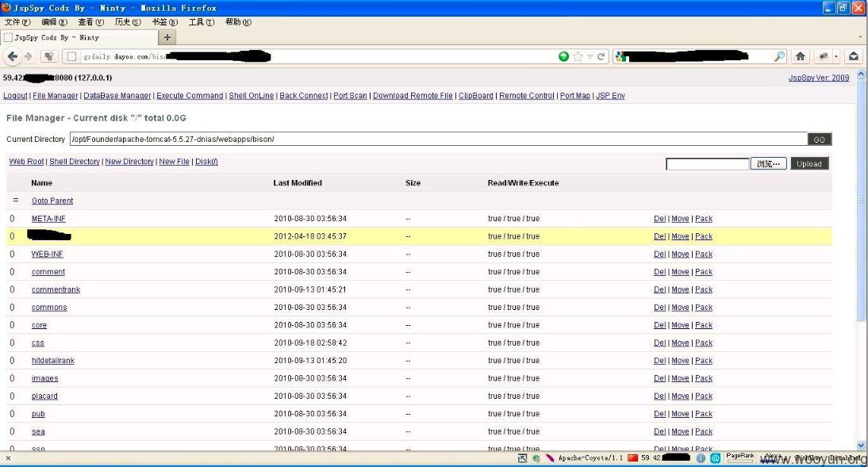This screenshot has height=467, width=868.
Task: Go back using the browser back arrow
Action: click(x=12, y=56)
